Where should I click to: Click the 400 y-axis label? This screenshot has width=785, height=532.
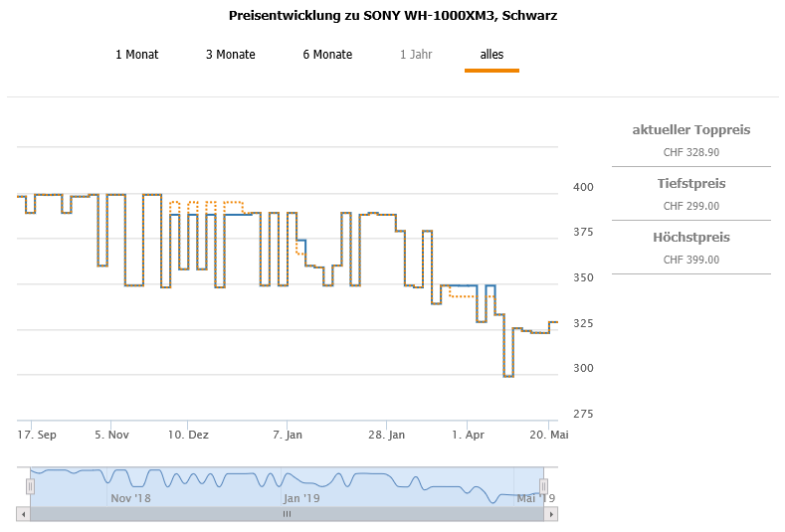tap(583, 187)
